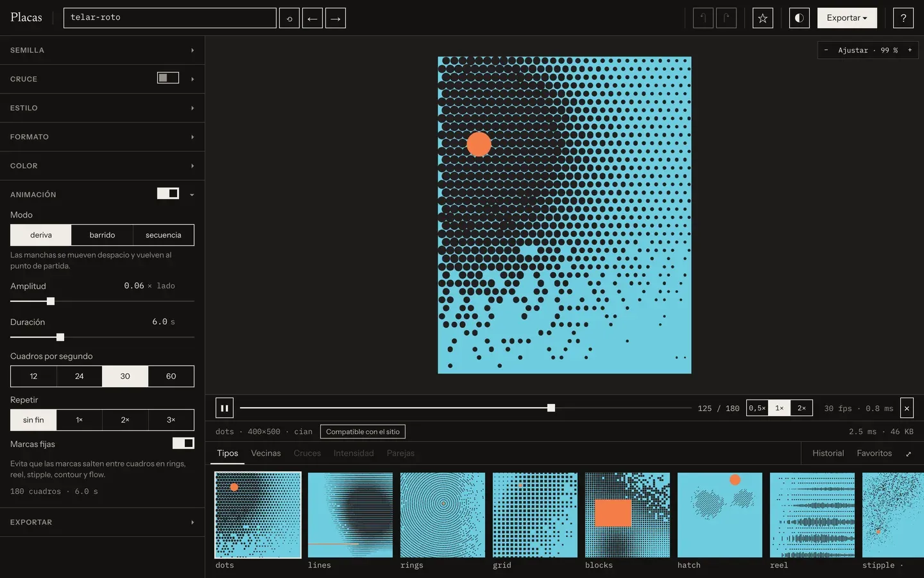The image size is (924, 578).
Task: Go to next seed with right arrow
Action: coord(336,18)
